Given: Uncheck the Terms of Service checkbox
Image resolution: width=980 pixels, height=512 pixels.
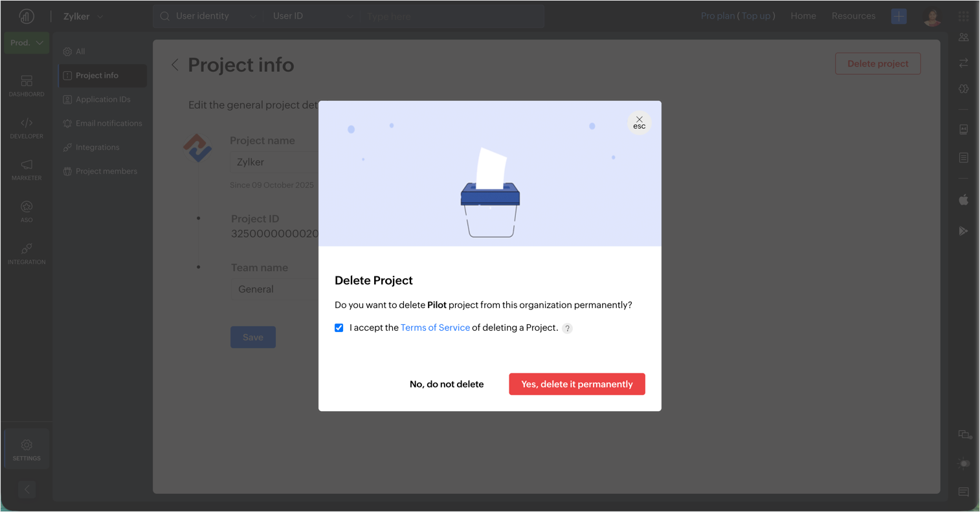Looking at the screenshot, I should (x=339, y=328).
